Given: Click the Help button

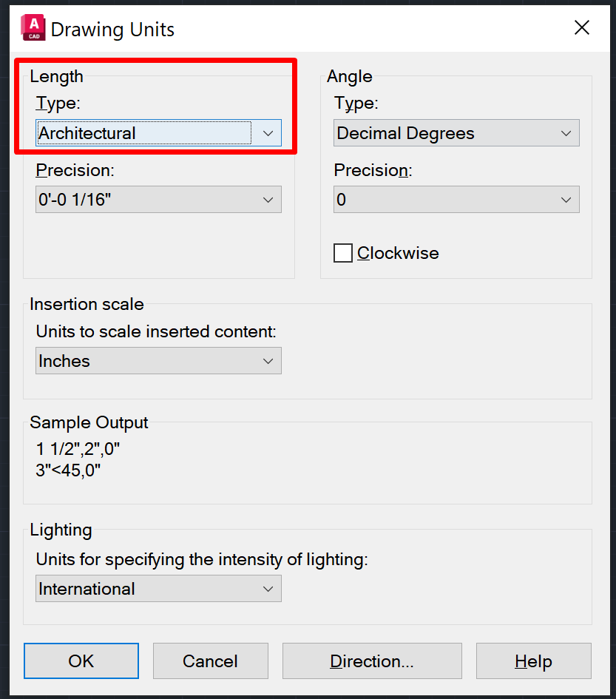Looking at the screenshot, I should click(x=533, y=661).
